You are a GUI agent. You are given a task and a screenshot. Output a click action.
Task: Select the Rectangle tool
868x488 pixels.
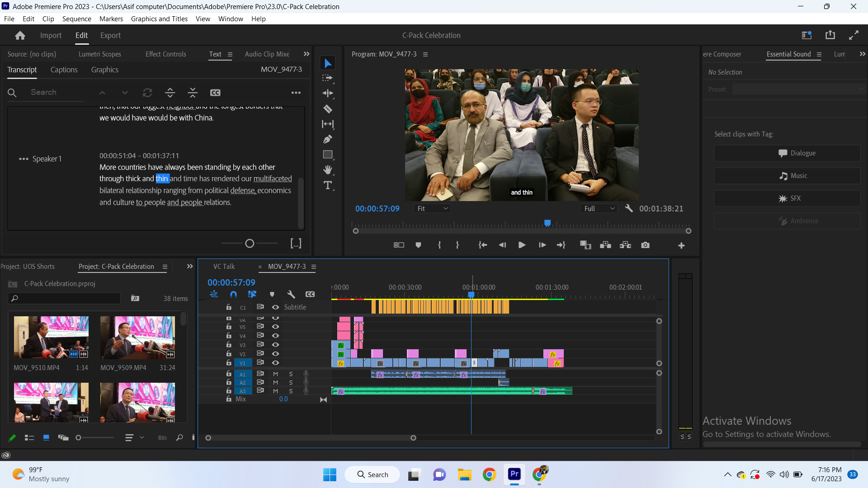[x=328, y=155]
